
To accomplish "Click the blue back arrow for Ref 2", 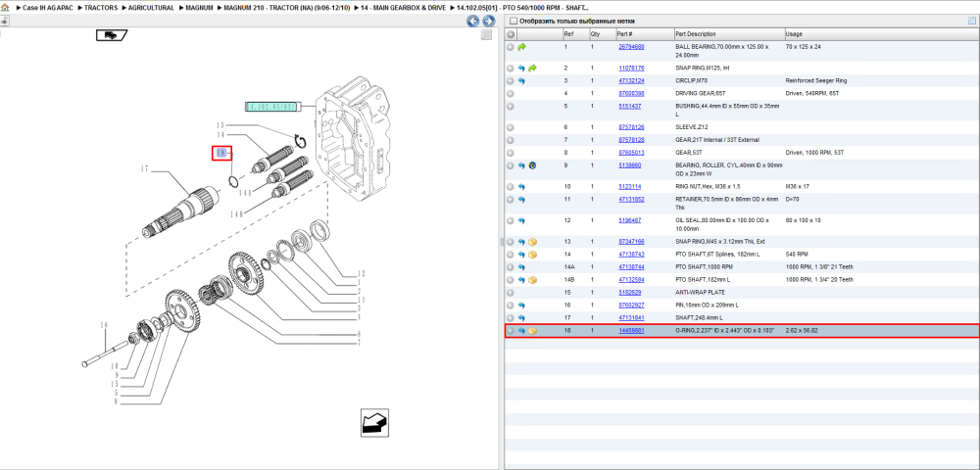I will (521, 68).
